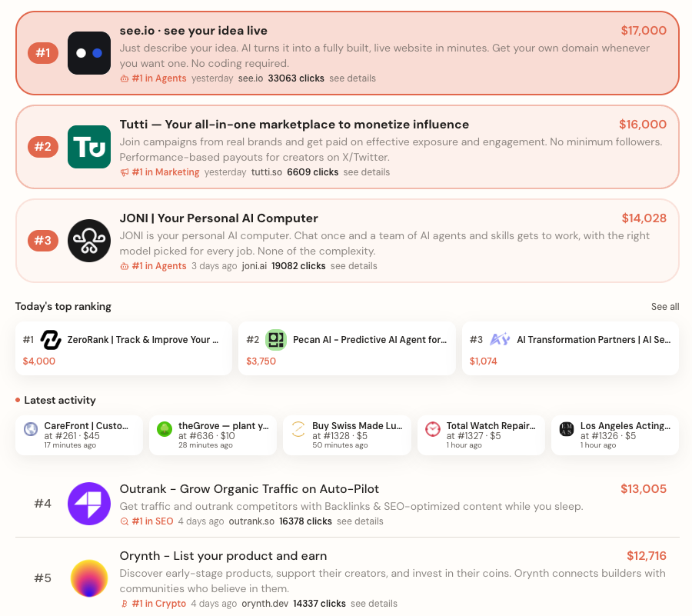Click see details for see.io
Screen dimensions: 692x616
(352, 78)
